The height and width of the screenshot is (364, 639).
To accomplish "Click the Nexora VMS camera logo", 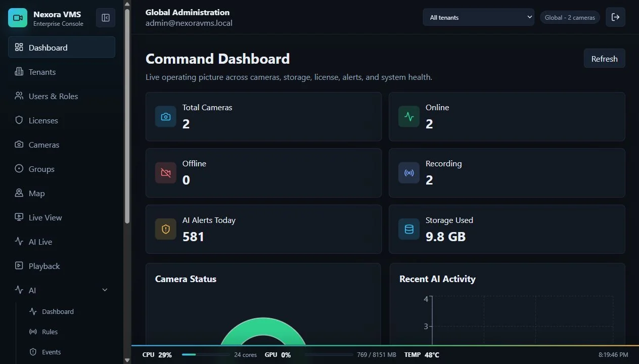I will point(18,18).
